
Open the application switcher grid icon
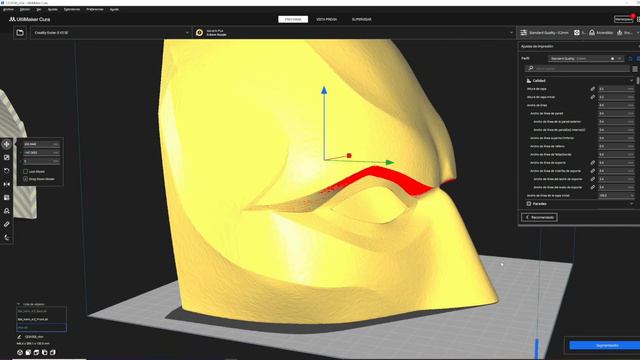click(638, 19)
